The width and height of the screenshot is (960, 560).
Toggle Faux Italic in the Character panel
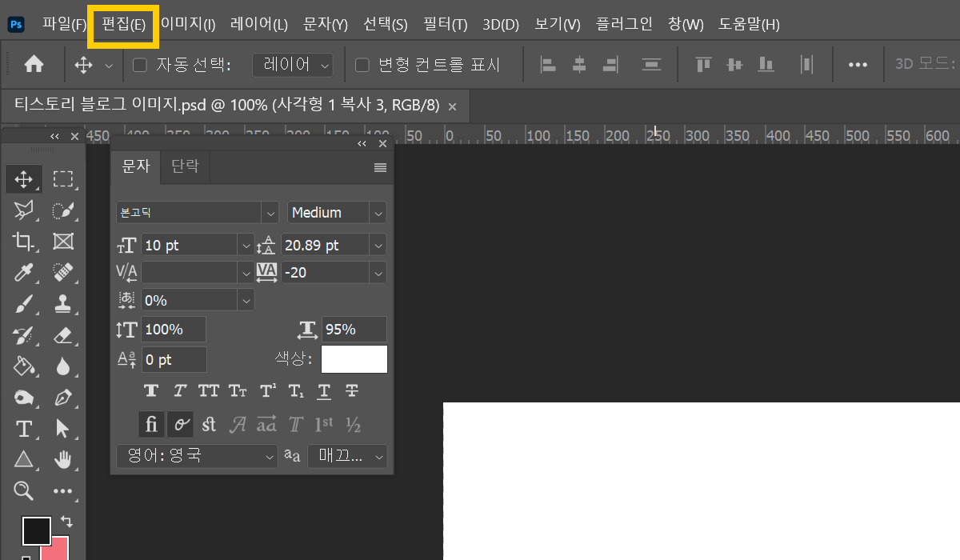(x=180, y=391)
